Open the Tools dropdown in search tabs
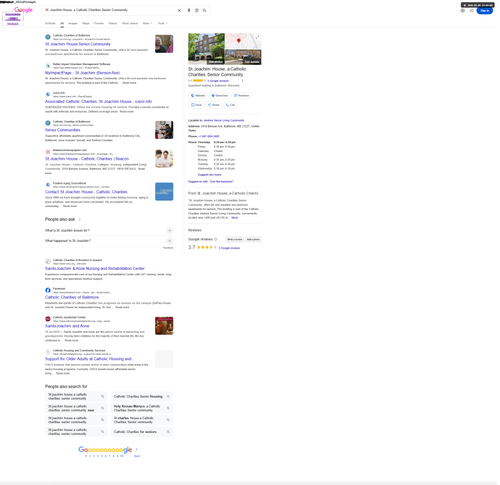 pos(162,23)
